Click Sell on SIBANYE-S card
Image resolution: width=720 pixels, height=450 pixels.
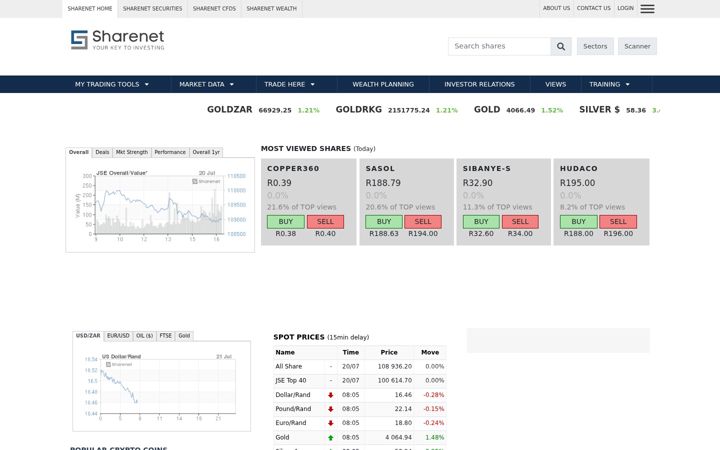[x=520, y=222]
